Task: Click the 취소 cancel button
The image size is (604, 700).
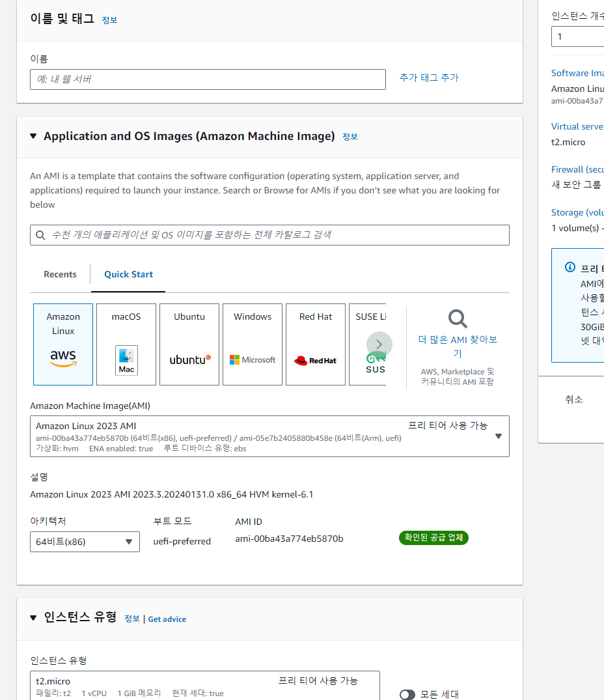Action: [573, 399]
